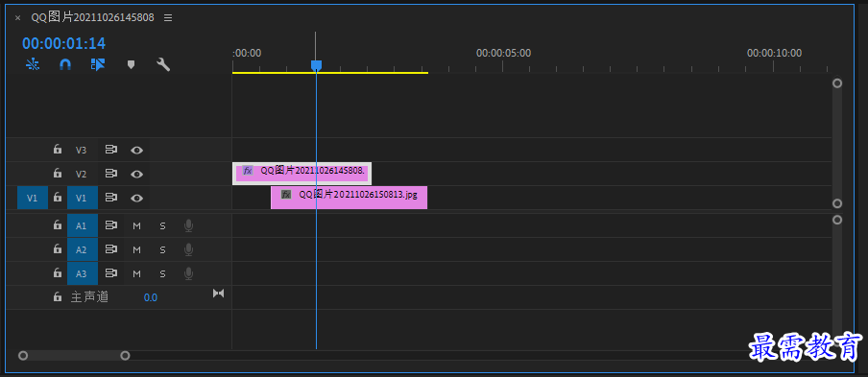868x377 pixels.
Task: Add Marker using shield icon
Action: pos(131,64)
